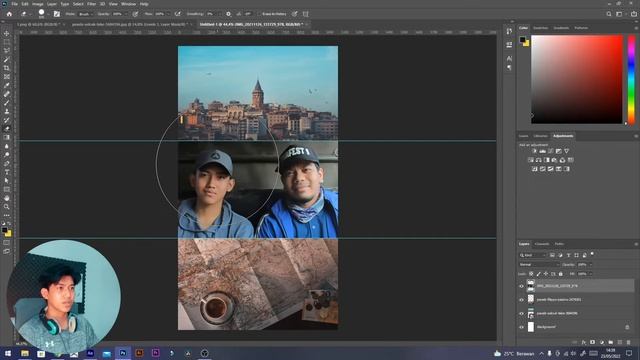Open the brush preset picker dropdown
640x360 pixels.
click(x=48, y=14)
